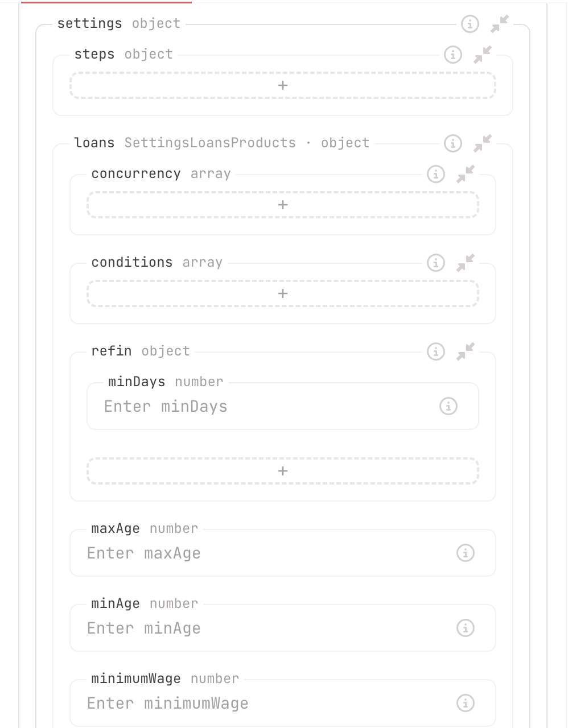Viewport: 568px width, 728px height.
Task: Click info icon beside concurrency array
Action: pos(435,174)
